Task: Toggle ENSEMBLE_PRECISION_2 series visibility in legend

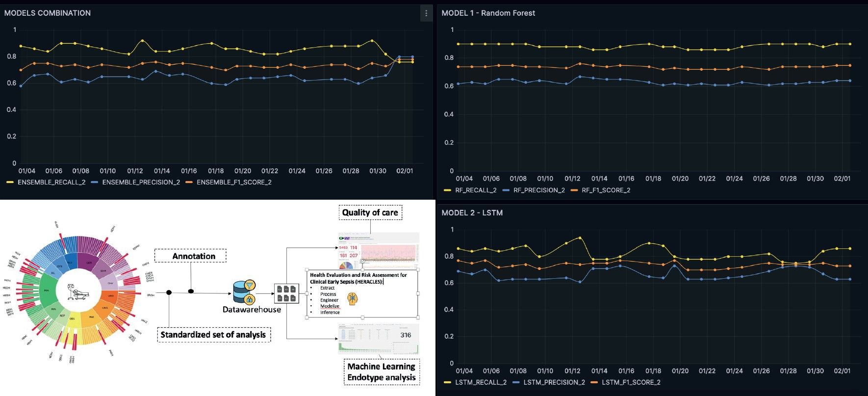Action: (x=141, y=183)
